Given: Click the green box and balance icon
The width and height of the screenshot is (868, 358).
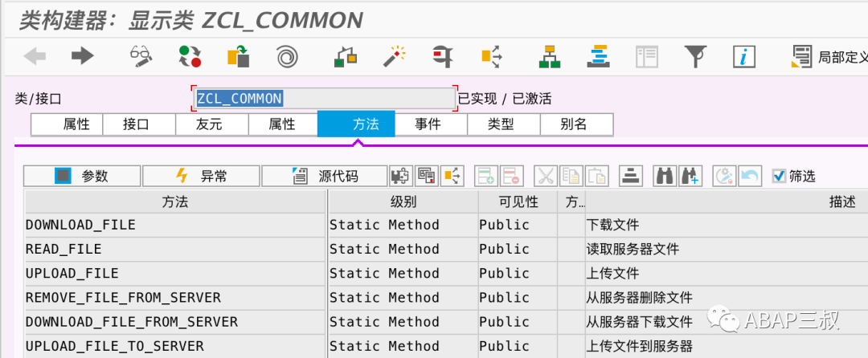Looking at the screenshot, I should (x=346, y=56).
